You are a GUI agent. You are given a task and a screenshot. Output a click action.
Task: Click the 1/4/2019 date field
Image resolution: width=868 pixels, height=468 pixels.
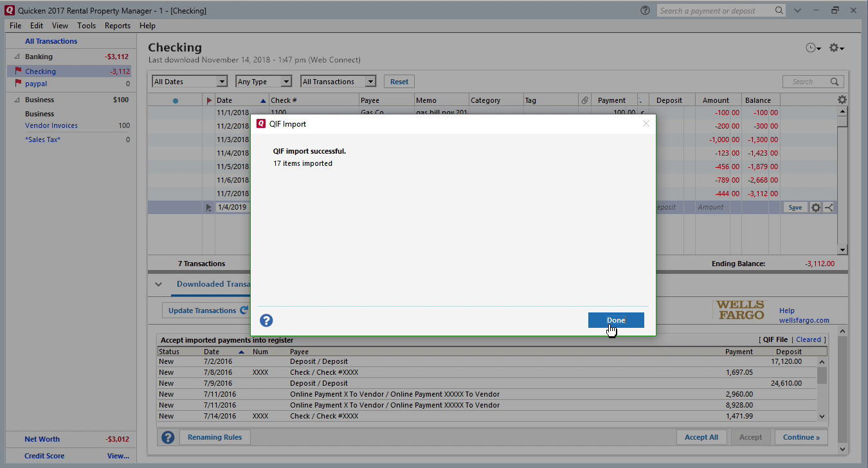coord(231,207)
